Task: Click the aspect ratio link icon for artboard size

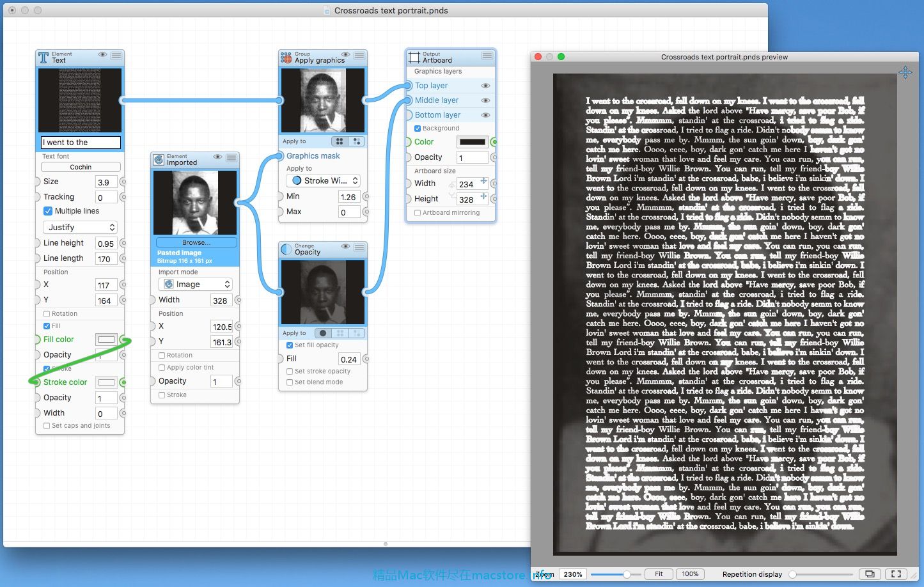Action: tap(451, 191)
